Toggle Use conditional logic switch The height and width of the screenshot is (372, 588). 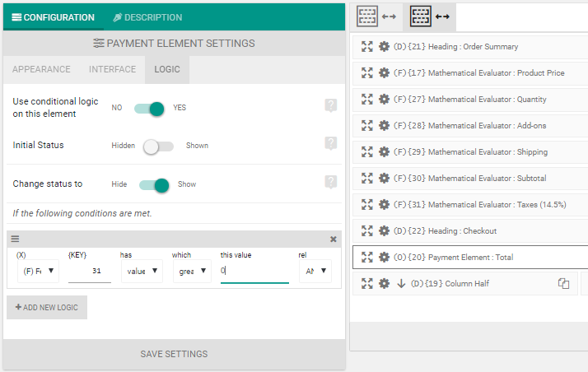click(x=151, y=107)
